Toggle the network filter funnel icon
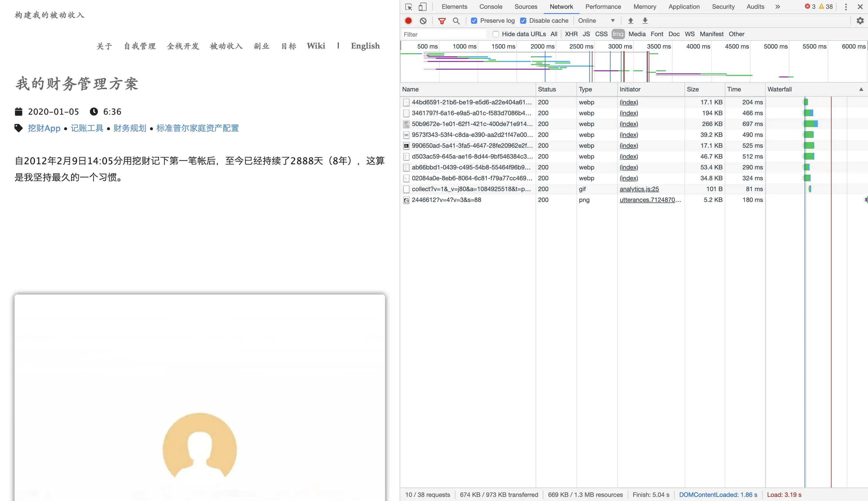This screenshot has height=501, width=868. point(442,21)
